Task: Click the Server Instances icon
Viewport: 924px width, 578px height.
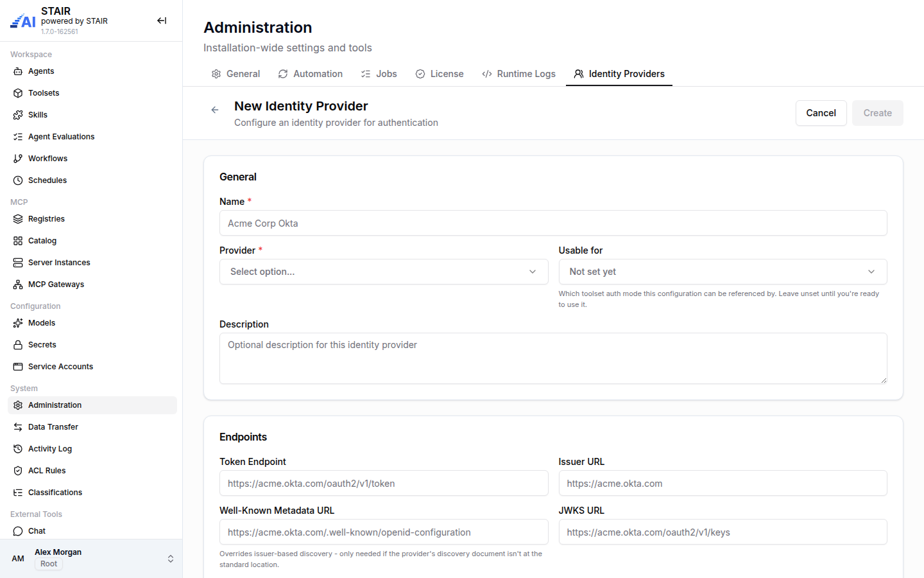Action: (x=18, y=263)
